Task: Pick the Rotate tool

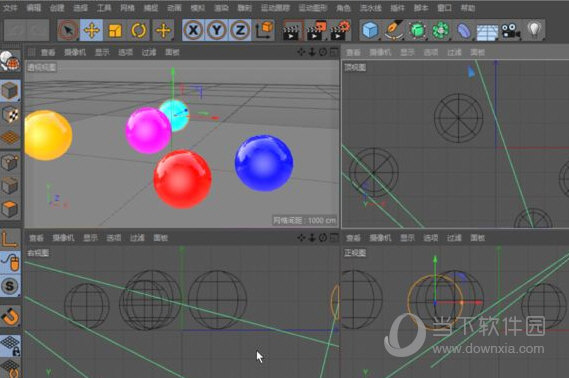Action: (138, 30)
